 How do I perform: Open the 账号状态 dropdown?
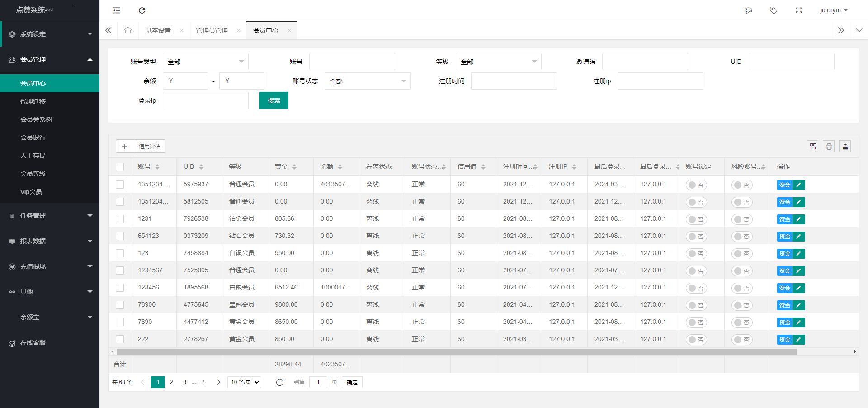pyautogui.click(x=368, y=81)
